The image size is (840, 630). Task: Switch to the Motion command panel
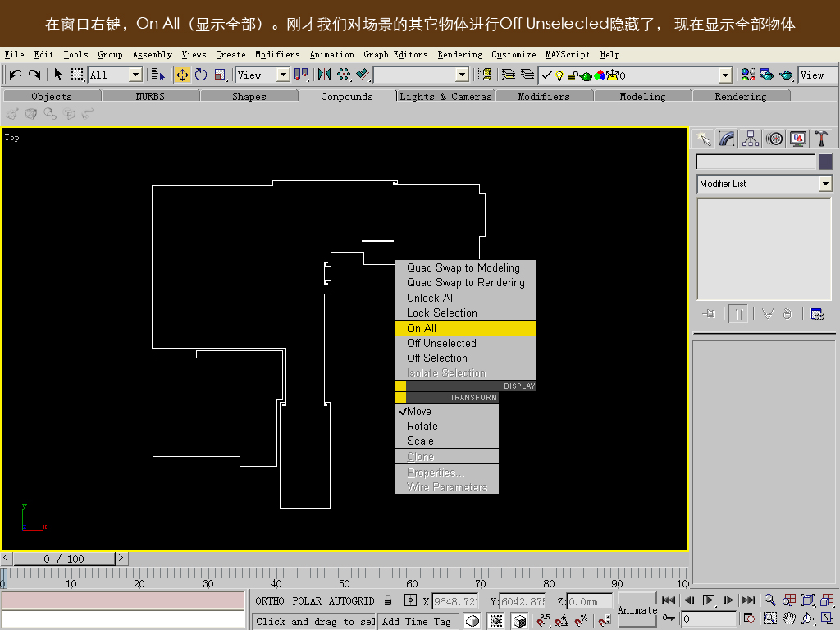pyautogui.click(x=774, y=139)
